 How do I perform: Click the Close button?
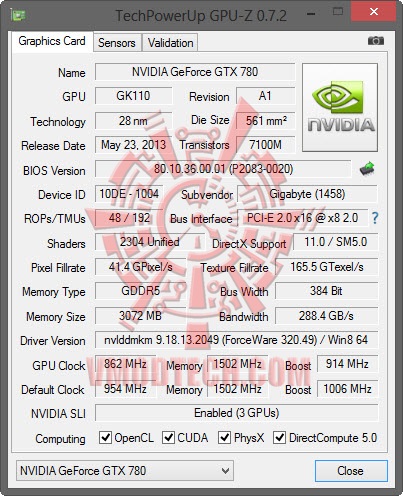pos(351,471)
